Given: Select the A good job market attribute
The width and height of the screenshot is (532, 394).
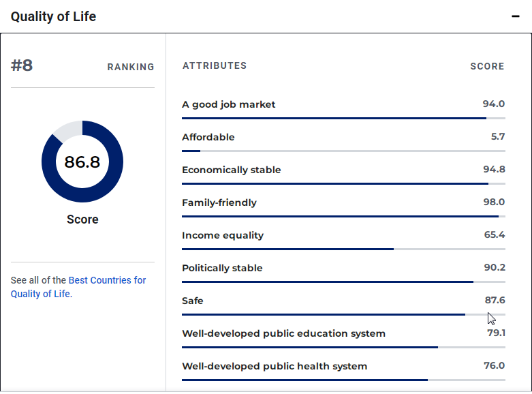Looking at the screenshot, I should 228,104.
